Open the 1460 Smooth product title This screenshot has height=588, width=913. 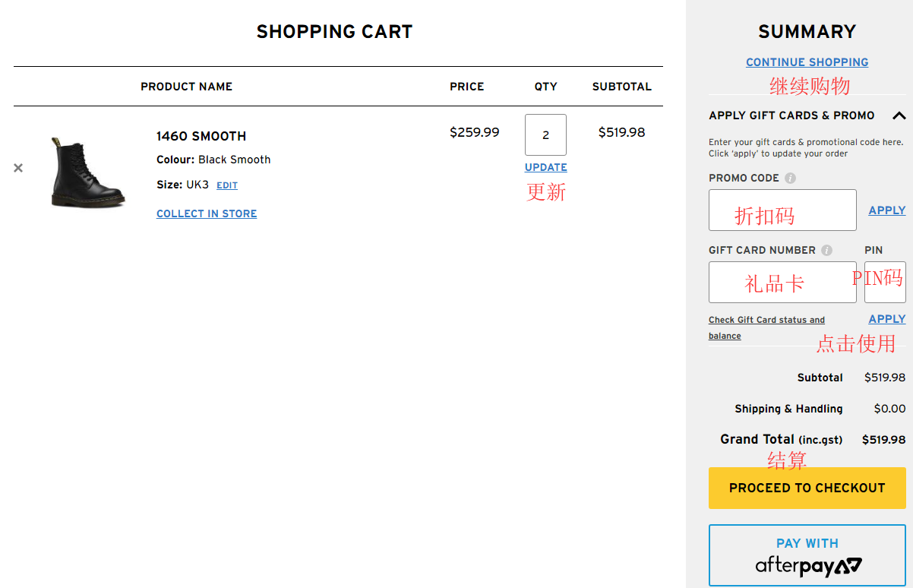coord(201,137)
